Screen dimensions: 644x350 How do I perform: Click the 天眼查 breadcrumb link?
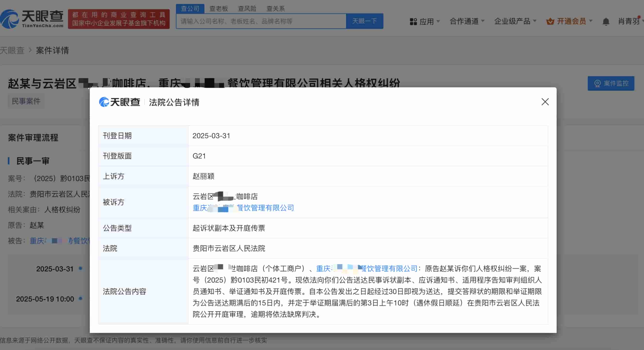pos(12,50)
